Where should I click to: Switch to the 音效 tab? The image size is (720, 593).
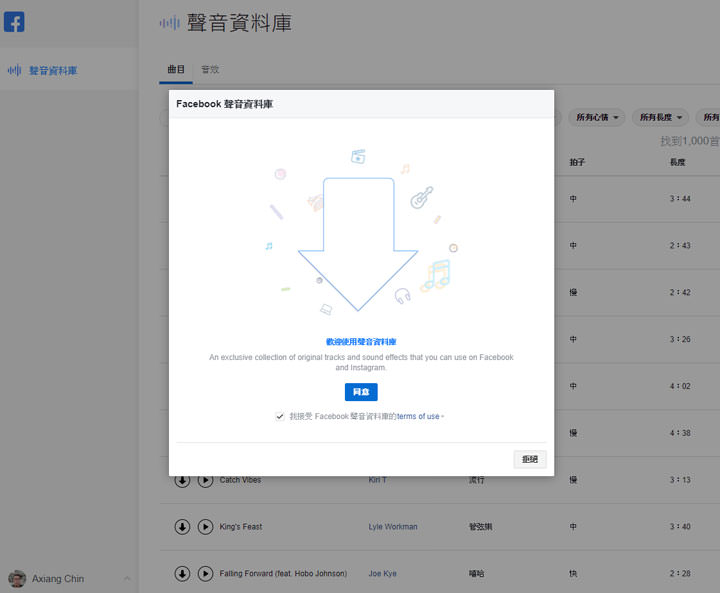coord(210,69)
